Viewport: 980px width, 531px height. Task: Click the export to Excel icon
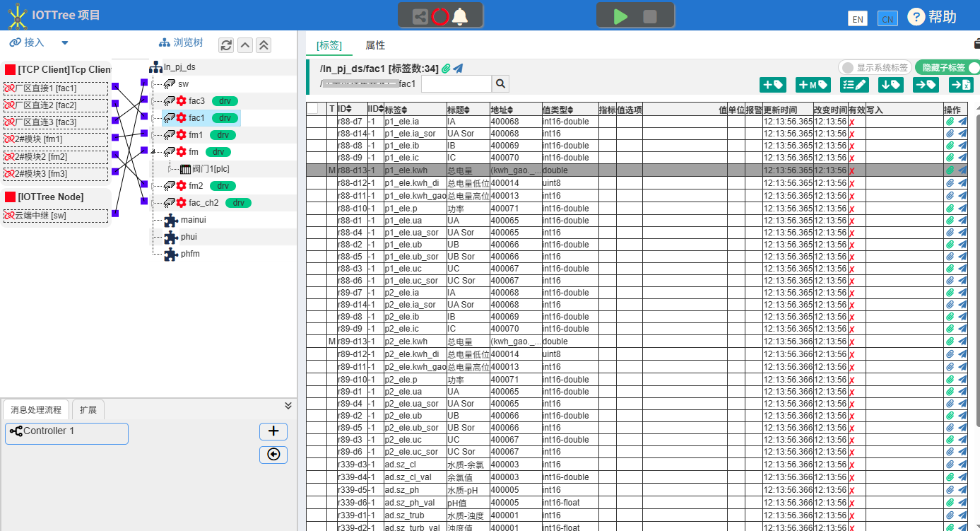[x=960, y=85]
